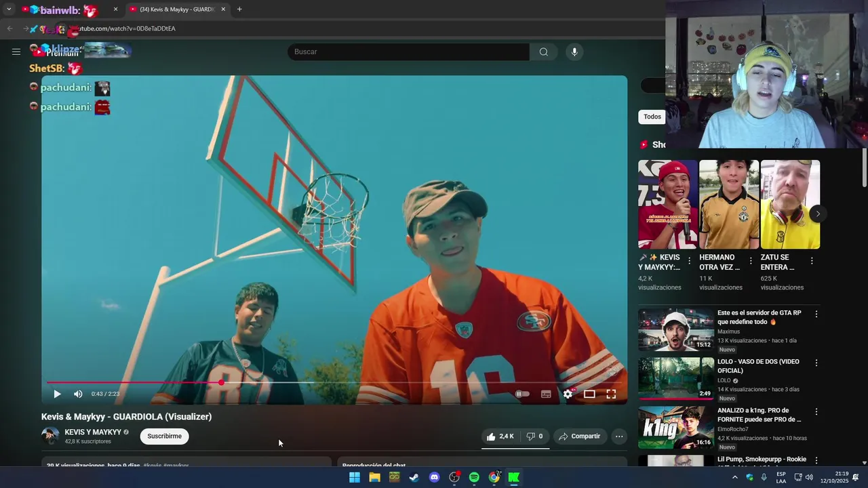The width and height of the screenshot is (868, 488).
Task: Start voice search with microphone icon
Action: [574, 52]
